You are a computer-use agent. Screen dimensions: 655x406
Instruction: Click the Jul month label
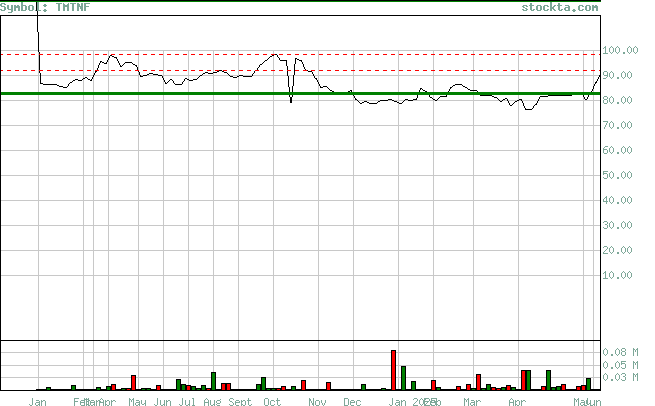click(187, 402)
